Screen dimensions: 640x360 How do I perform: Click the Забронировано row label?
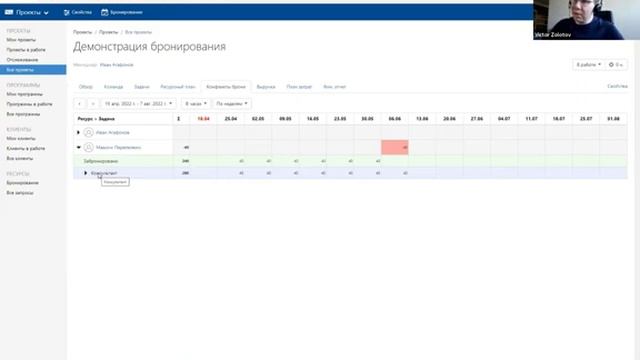point(101,161)
